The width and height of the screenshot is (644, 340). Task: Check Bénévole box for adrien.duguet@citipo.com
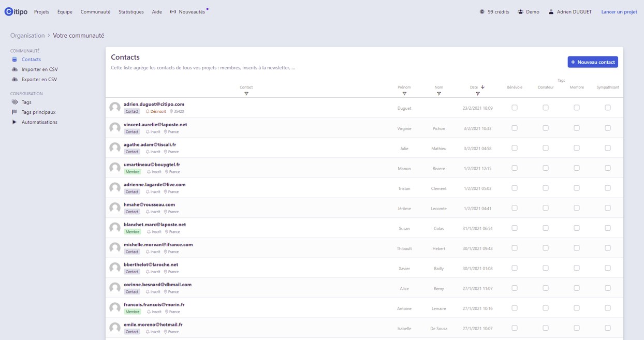click(x=514, y=108)
